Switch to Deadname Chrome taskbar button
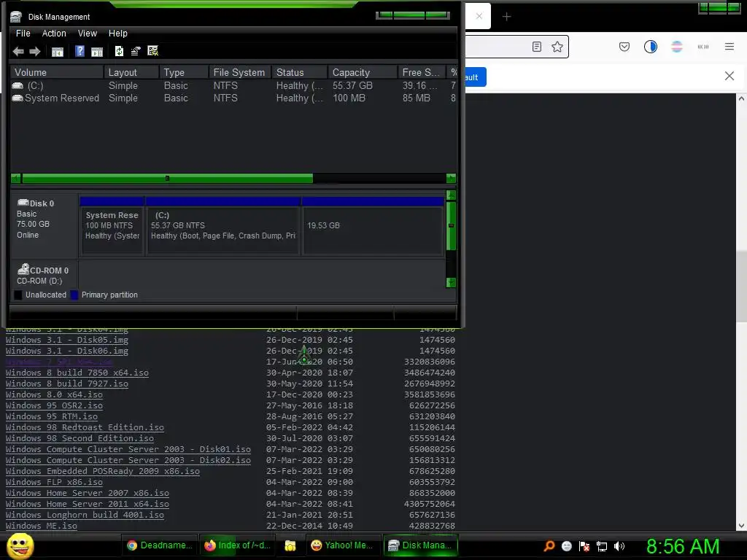Viewport: 747px width, 560px height. [159, 545]
